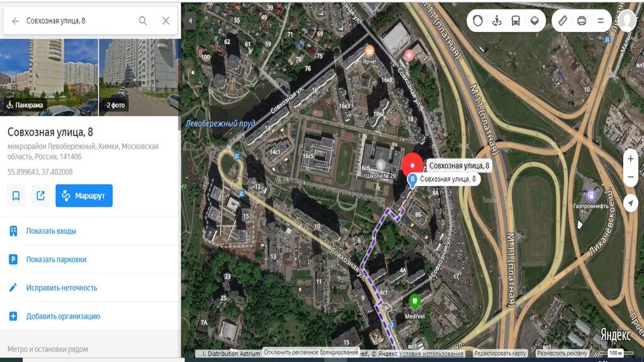Click the Совхозная улица, 8 heading
Screen dimensions: 644x362
(50, 132)
